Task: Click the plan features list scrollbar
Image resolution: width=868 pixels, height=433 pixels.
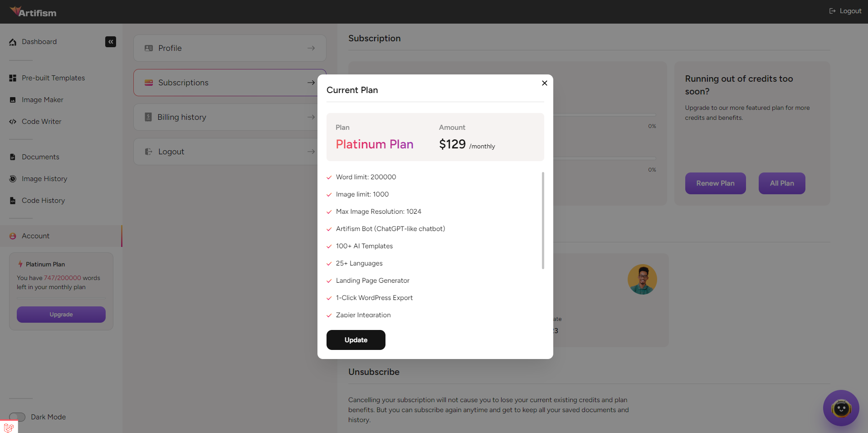Action: click(x=543, y=221)
